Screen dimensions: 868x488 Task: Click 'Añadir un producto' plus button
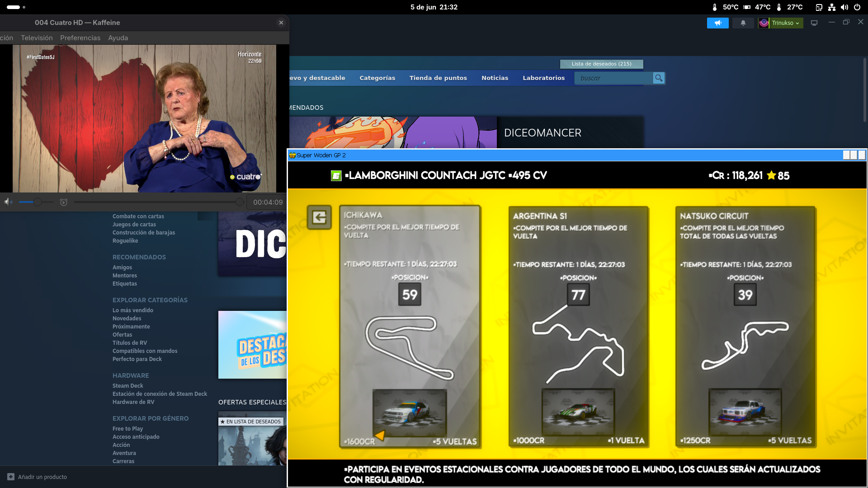point(11,477)
